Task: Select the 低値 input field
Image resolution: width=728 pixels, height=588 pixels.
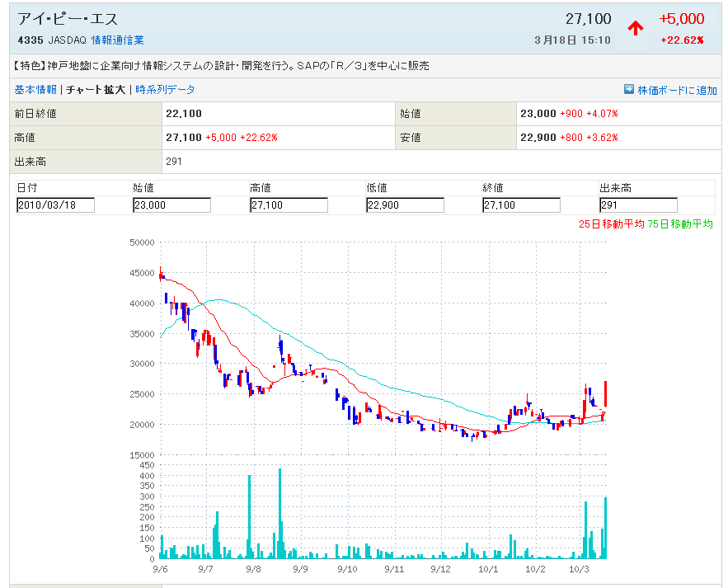Action: 405,205
